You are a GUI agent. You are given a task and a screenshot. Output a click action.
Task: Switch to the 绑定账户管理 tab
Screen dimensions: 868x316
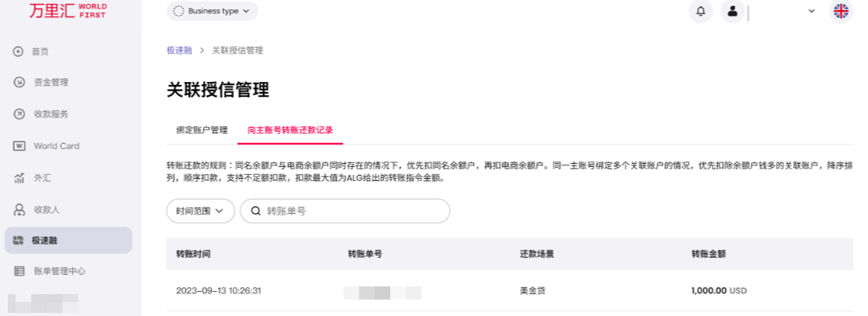tap(201, 130)
